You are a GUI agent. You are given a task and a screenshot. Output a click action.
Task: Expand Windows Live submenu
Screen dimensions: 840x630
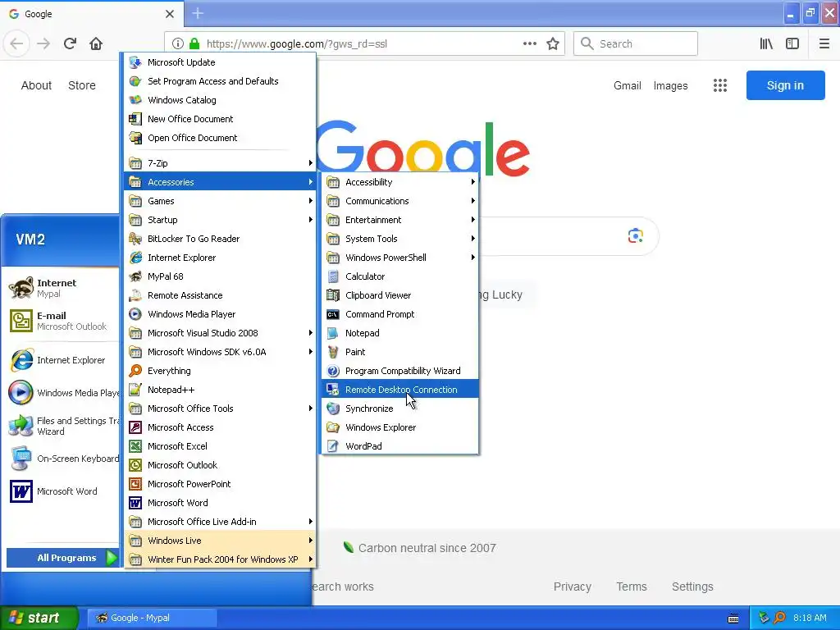(220, 541)
